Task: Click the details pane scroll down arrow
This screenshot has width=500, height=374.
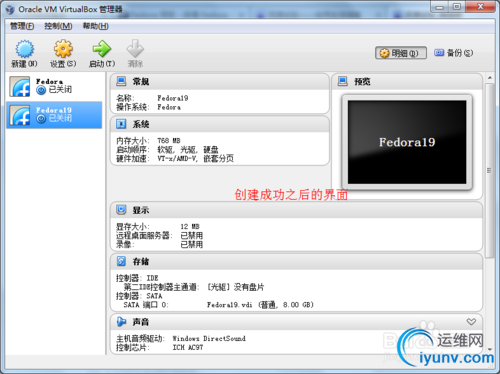Action: (490, 349)
